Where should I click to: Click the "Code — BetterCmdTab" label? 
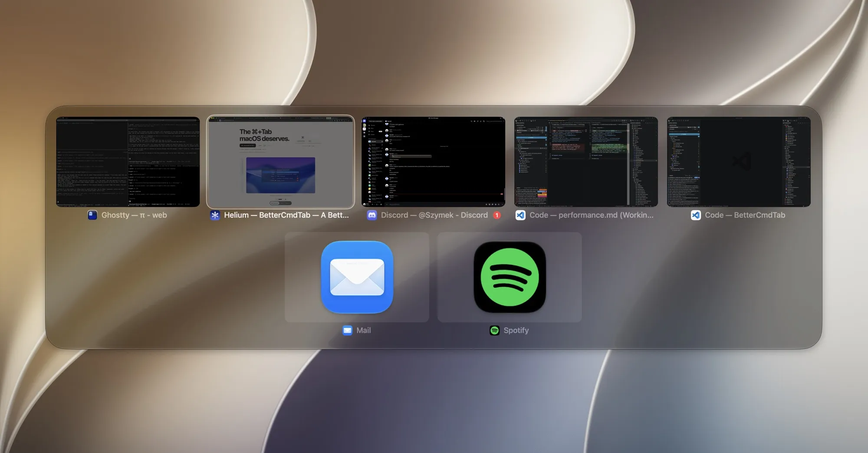click(745, 215)
